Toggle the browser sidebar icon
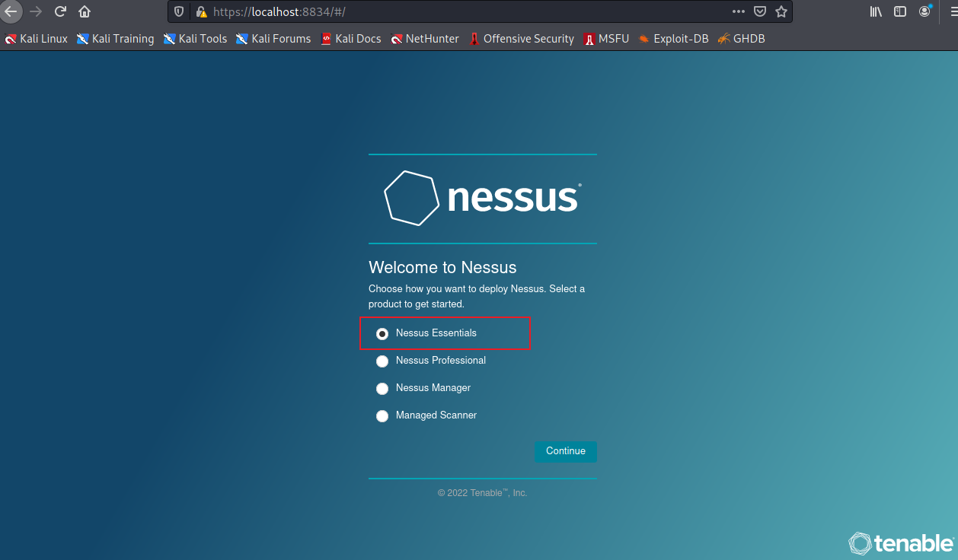The width and height of the screenshot is (958, 560). 900,11
